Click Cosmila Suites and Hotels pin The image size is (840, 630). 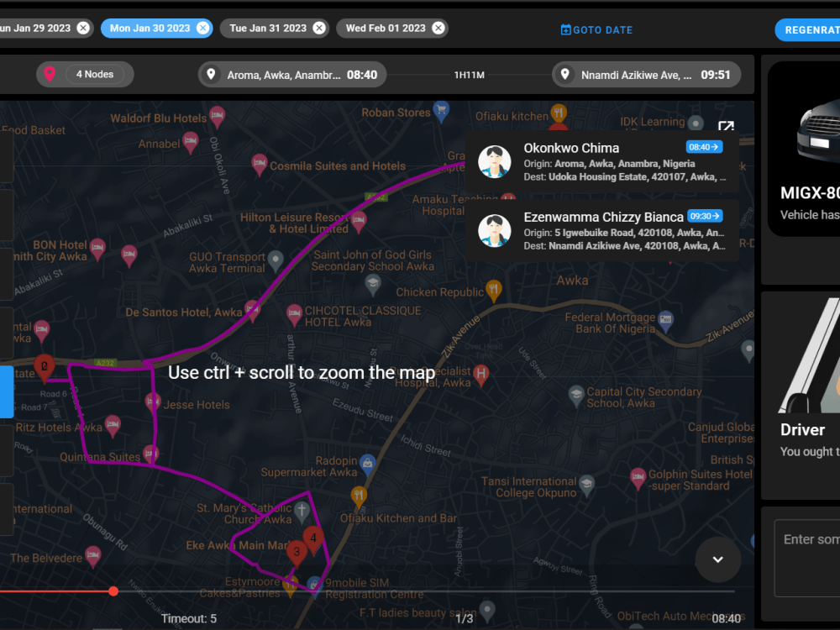click(x=260, y=164)
